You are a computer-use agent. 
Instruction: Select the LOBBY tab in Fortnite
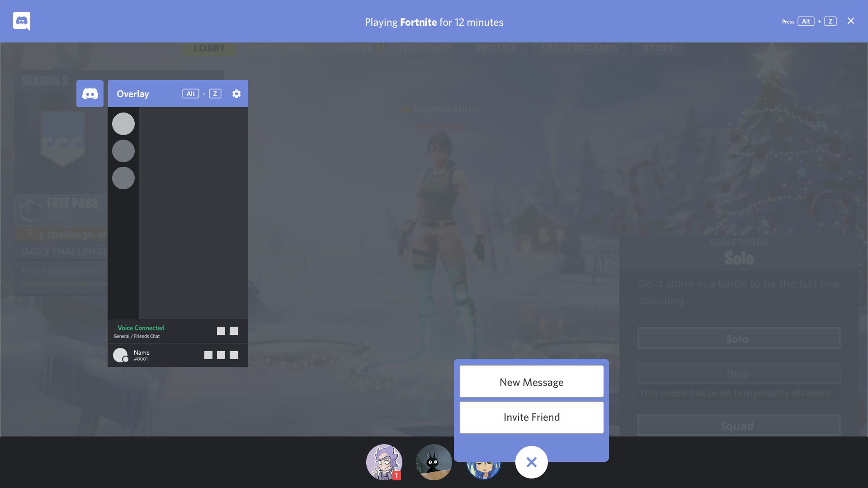[x=209, y=47]
